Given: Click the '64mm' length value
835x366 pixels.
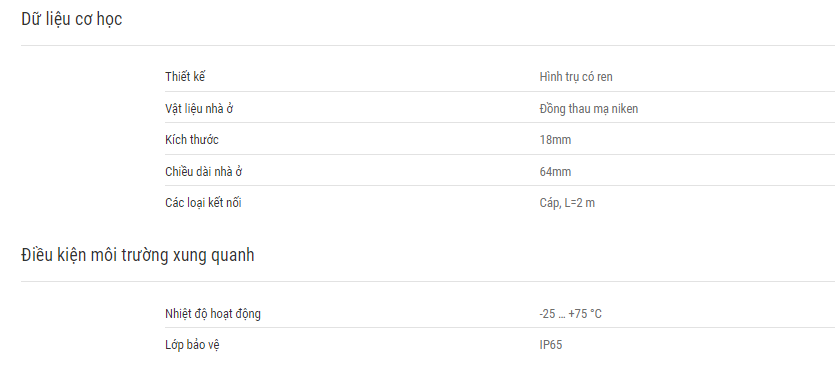Looking at the screenshot, I should (555, 172).
